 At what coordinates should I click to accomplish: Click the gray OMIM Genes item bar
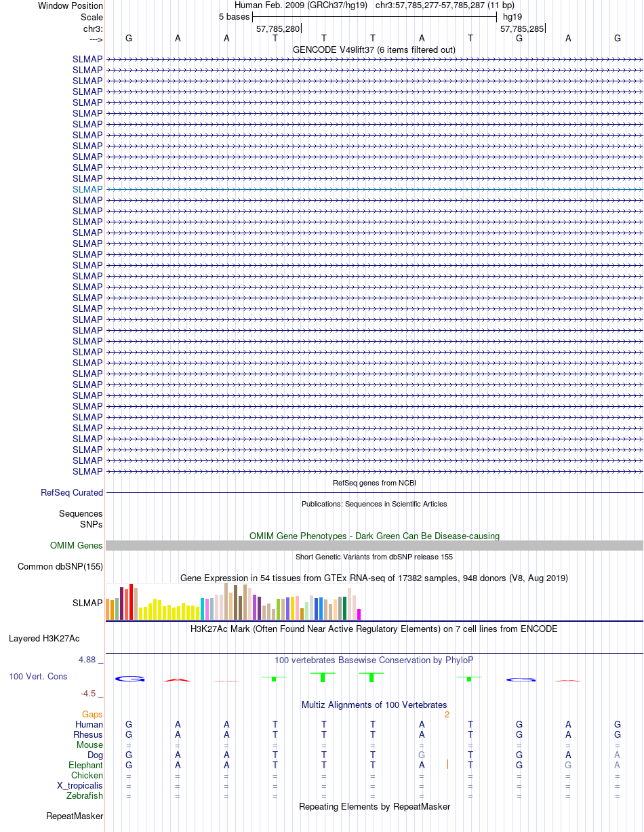[x=374, y=545]
